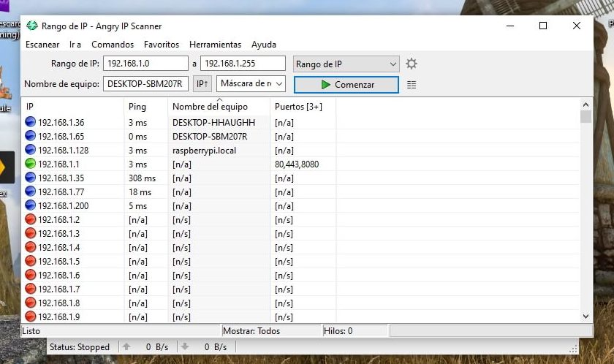Image resolution: width=614 pixels, height=364 pixels.
Task: Click the scan progress bar
Action: 491,330
